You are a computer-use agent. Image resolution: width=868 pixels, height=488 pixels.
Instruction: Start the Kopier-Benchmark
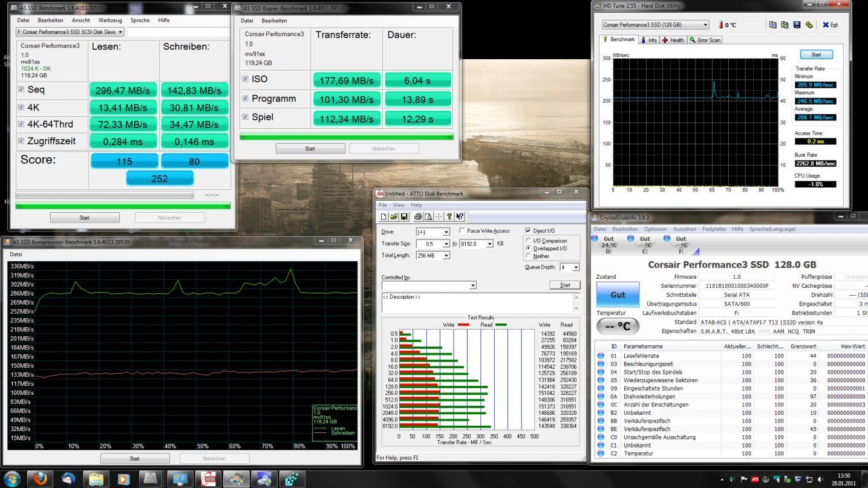[310, 148]
